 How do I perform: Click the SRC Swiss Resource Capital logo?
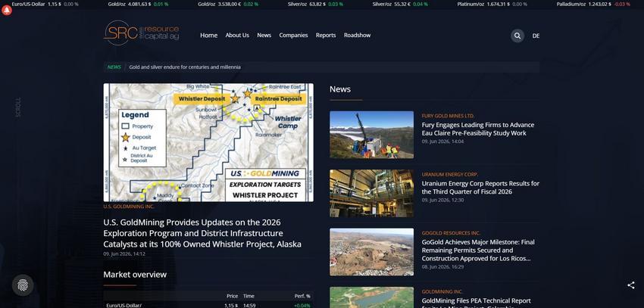coord(141,33)
